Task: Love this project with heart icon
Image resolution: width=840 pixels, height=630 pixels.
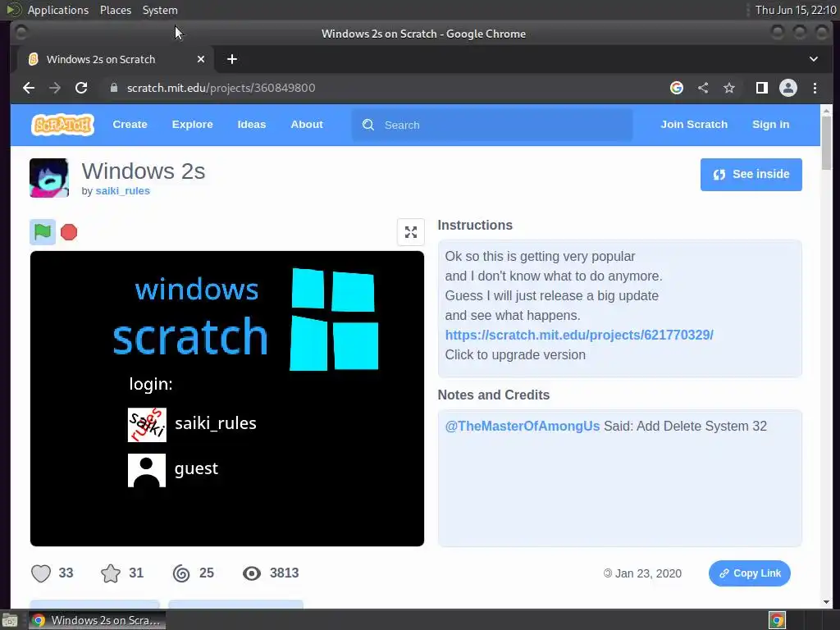Action: pos(41,573)
